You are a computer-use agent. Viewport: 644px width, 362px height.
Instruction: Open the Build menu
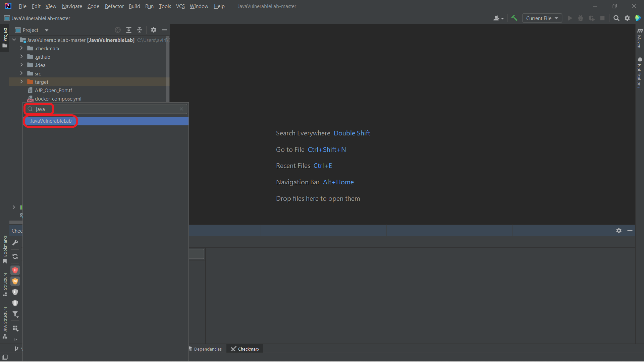134,6
